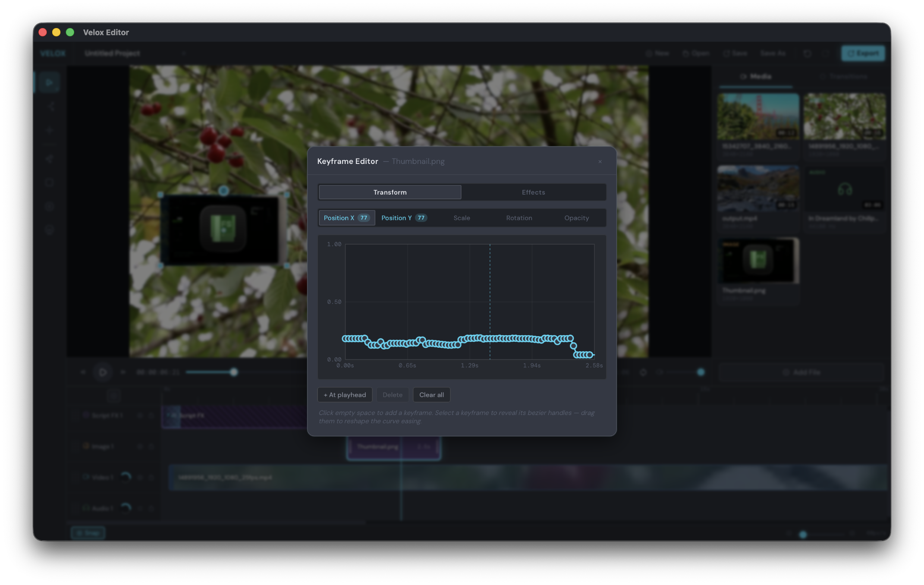924x585 pixels.
Task: Open the Opacity property tab
Action: coord(576,218)
